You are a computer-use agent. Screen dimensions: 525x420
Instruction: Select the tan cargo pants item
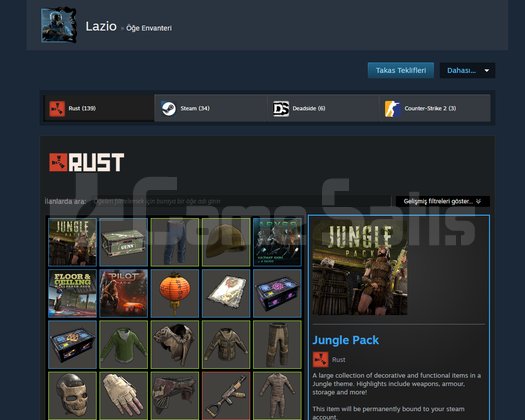[x=277, y=345]
